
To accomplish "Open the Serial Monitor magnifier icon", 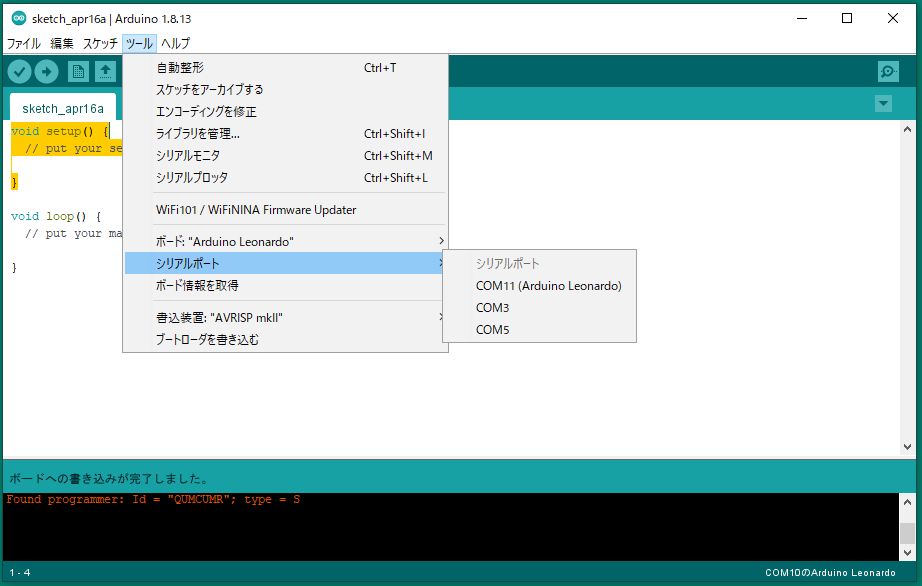I will (888, 72).
